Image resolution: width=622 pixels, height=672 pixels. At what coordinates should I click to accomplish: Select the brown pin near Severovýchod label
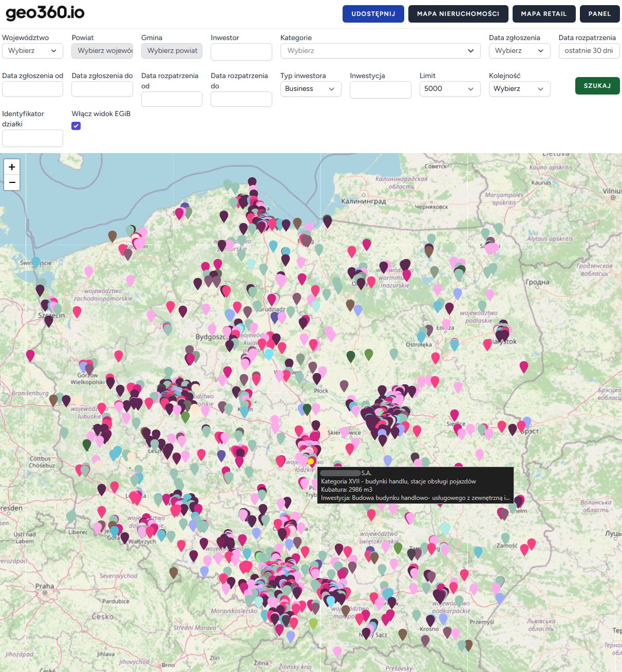tap(174, 572)
